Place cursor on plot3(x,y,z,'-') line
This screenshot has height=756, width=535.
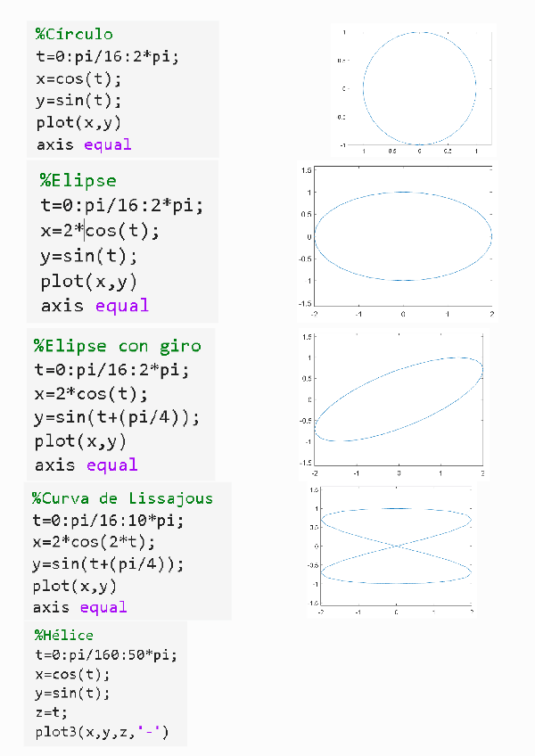[x=102, y=733]
